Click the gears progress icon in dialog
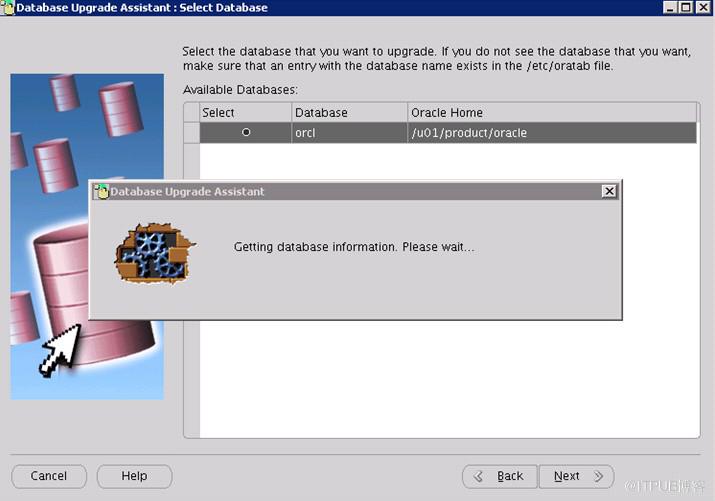715x501 pixels. tap(155, 253)
